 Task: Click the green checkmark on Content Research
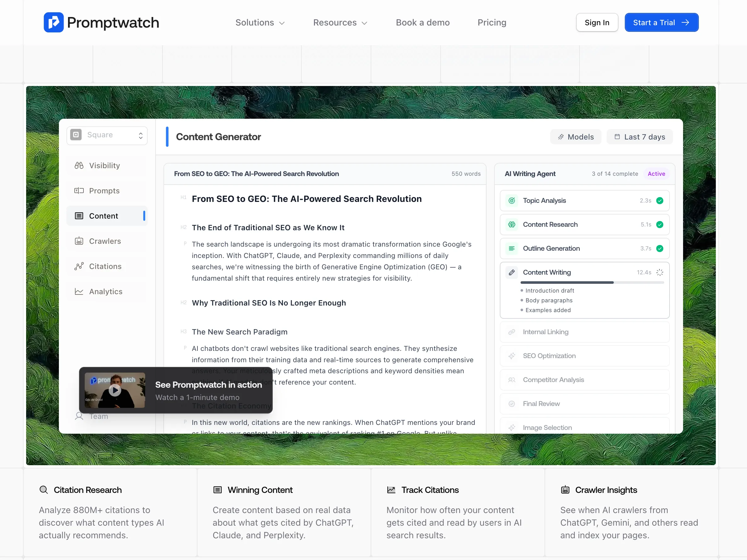(659, 225)
